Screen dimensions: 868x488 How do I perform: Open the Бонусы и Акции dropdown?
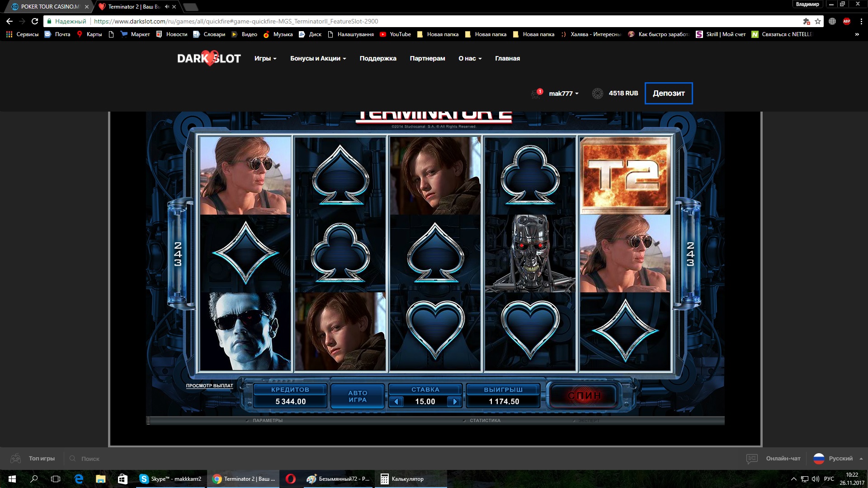[318, 58]
